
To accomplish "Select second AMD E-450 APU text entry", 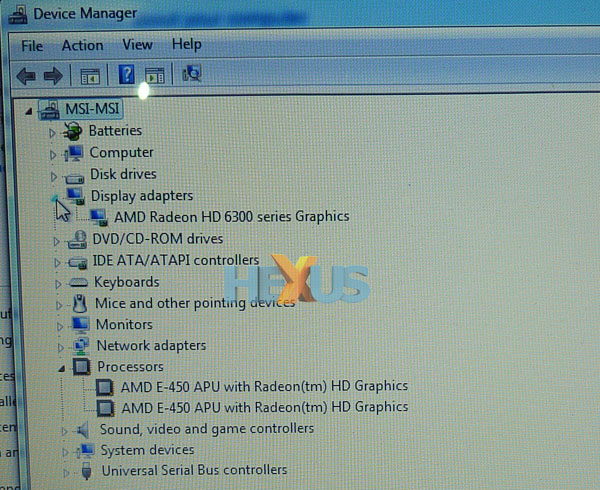I will coord(265,407).
